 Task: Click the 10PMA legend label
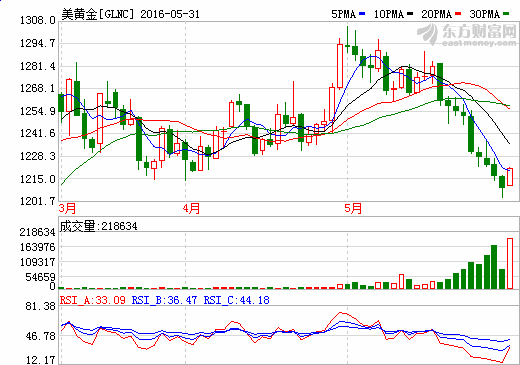click(x=389, y=14)
